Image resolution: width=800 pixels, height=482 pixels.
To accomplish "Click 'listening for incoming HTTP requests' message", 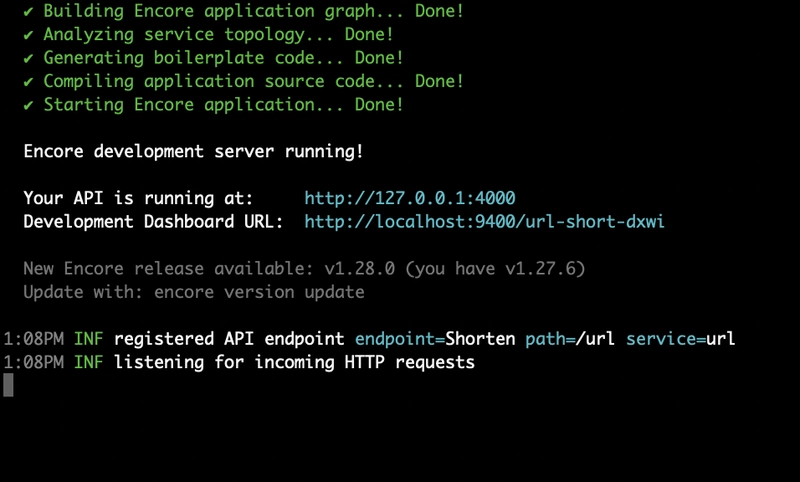I will click(x=294, y=362).
